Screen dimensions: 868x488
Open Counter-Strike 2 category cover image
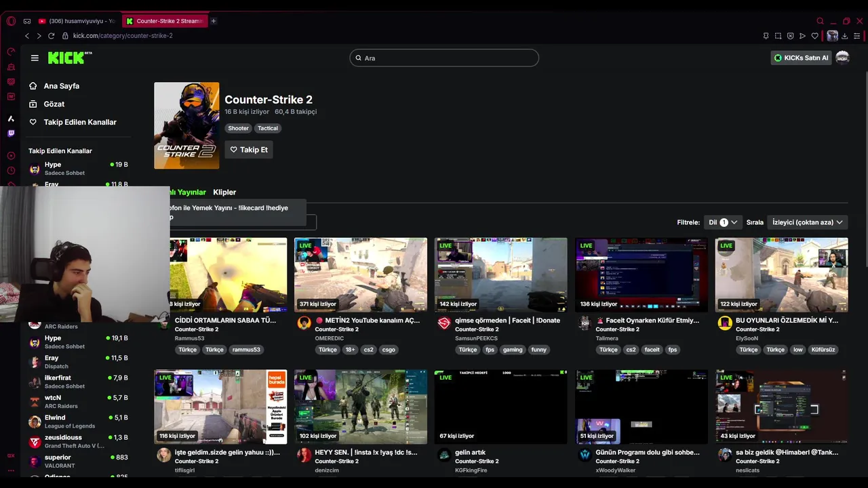pos(186,125)
